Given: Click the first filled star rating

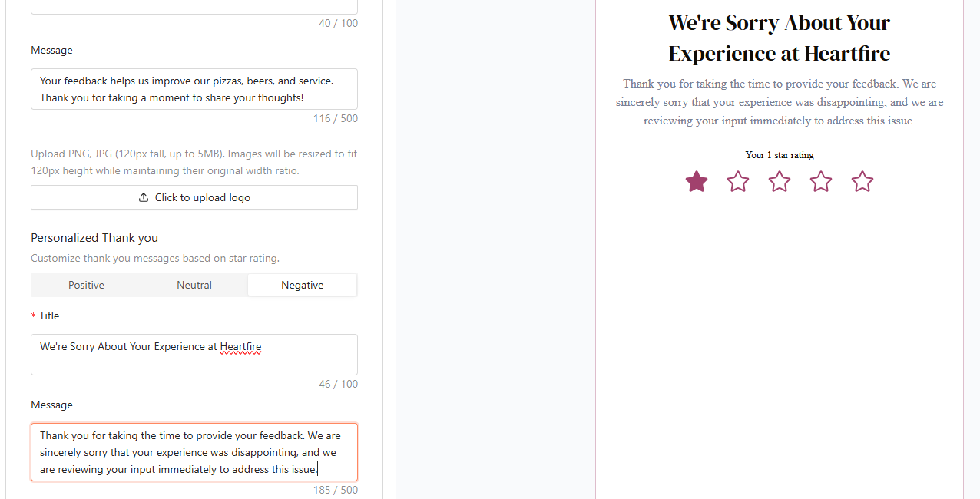Looking at the screenshot, I should 697,182.
